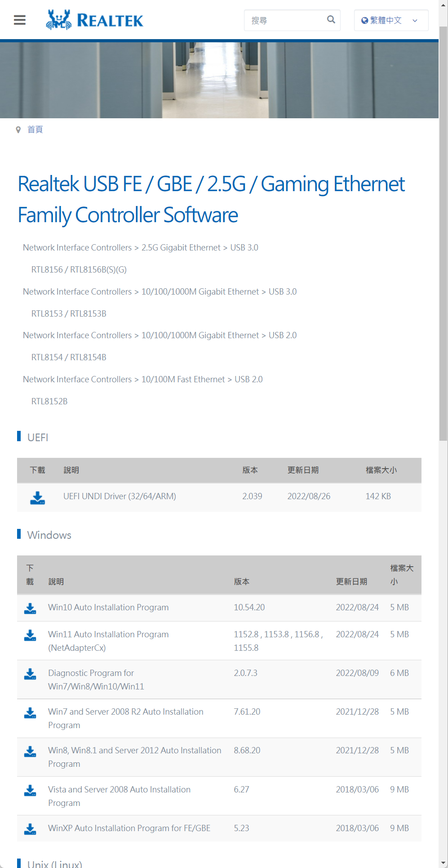Click the 6 MB file size cell

[x=399, y=673]
